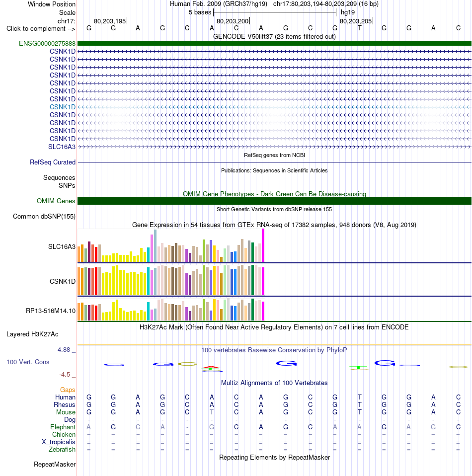472x476 pixels.
Task: Click the OMIM Gene Phenotypes track title
Action: pyautogui.click(x=274, y=194)
